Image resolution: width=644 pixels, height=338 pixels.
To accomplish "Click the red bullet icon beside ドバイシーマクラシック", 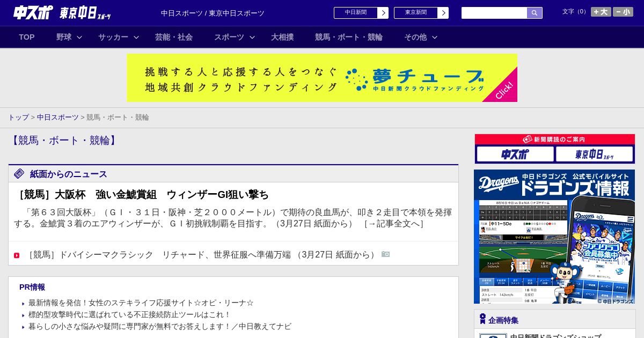I will point(17,255).
